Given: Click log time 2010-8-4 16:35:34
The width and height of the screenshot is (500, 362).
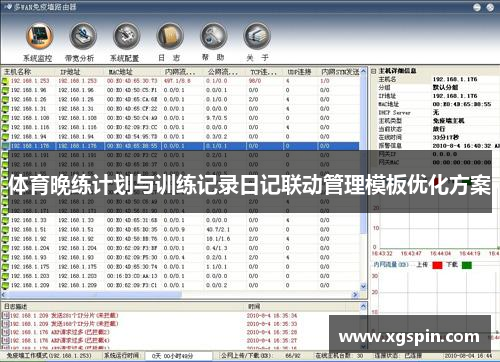Looking at the screenshot, I should click(x=272, y=315).
